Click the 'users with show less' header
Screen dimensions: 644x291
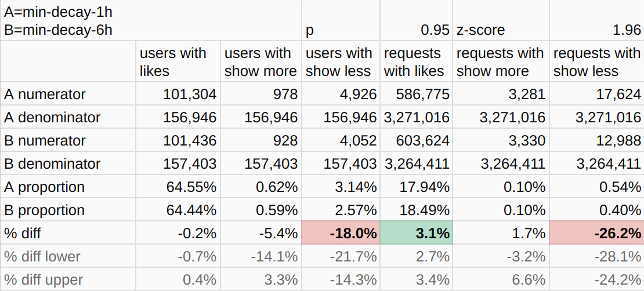point(341,62)
